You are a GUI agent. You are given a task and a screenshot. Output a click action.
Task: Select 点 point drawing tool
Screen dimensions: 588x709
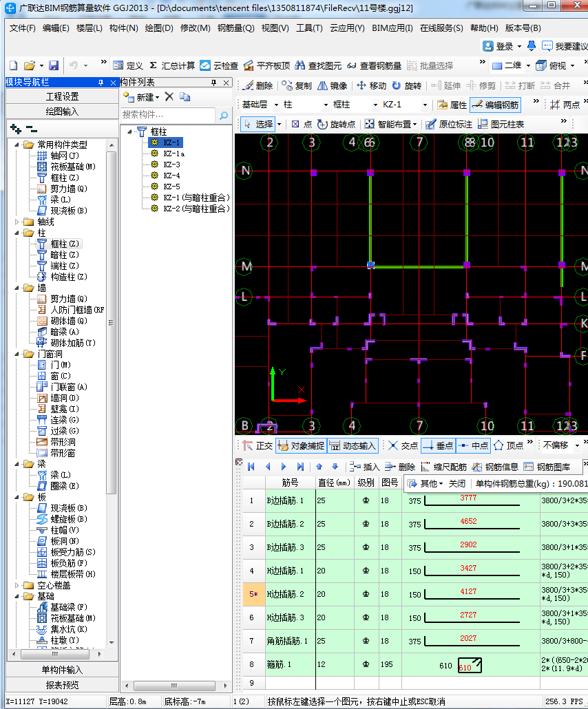(302, 125)
